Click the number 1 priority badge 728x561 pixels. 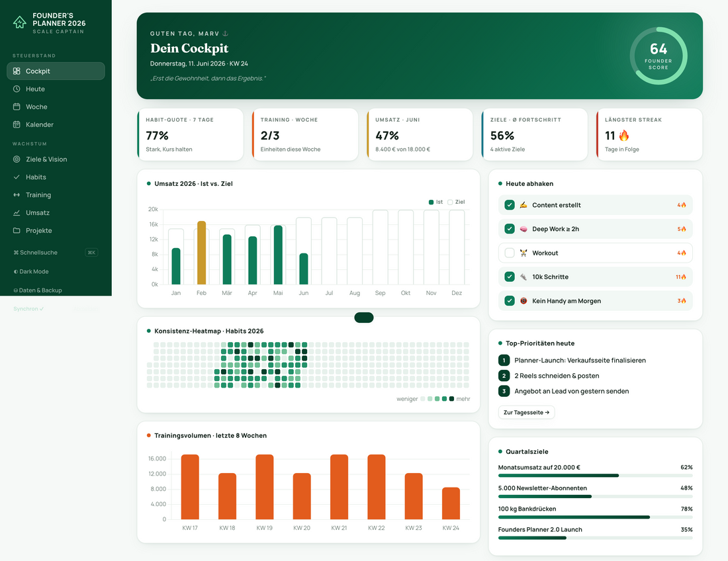click(x=504, y=360)
